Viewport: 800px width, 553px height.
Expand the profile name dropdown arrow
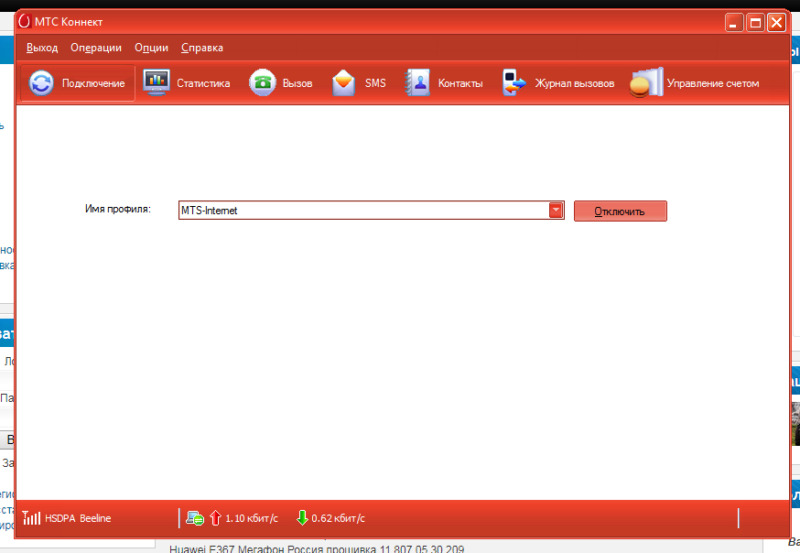556,210
